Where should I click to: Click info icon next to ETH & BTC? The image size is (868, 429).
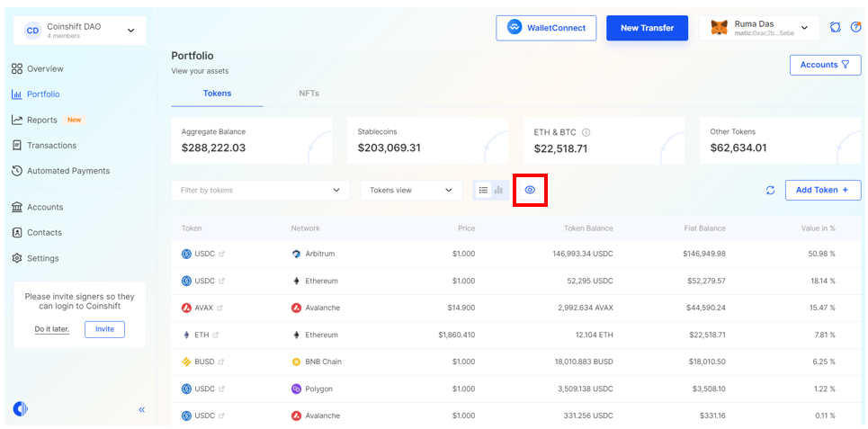586,132
